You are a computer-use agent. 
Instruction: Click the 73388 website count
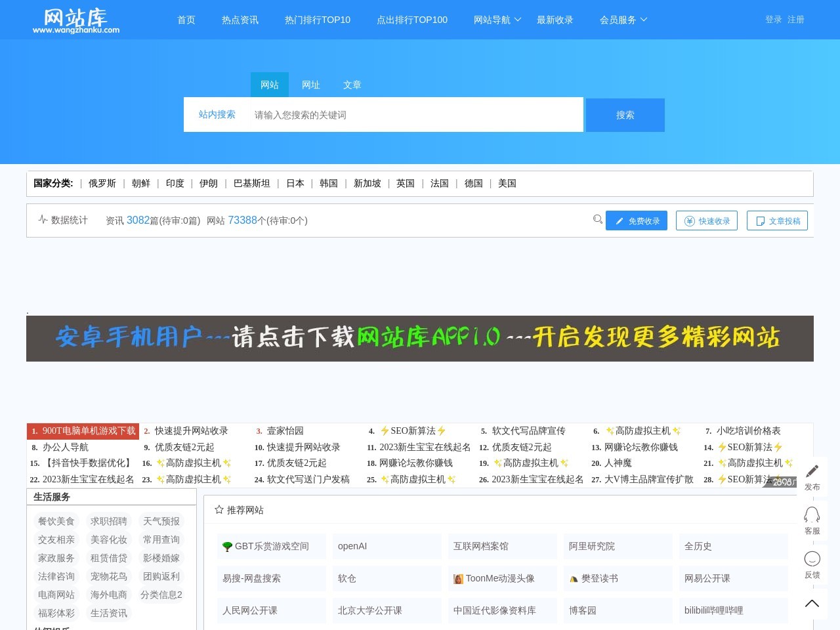[242, 220]
